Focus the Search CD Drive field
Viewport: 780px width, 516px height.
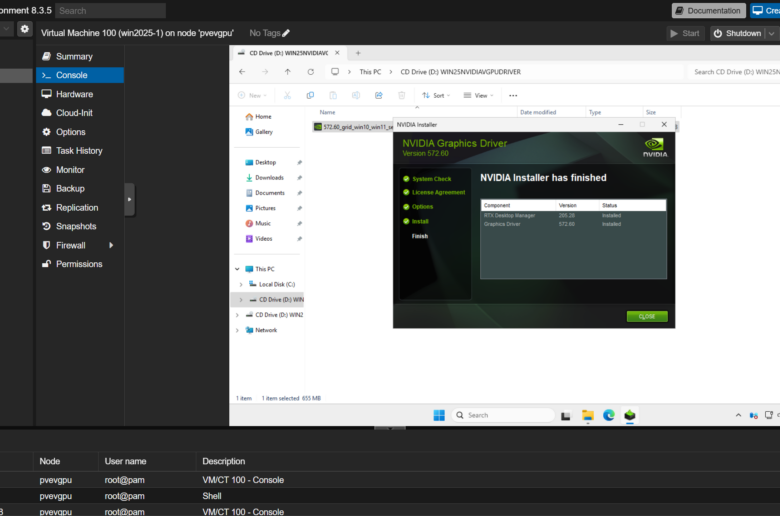(733, 72)
